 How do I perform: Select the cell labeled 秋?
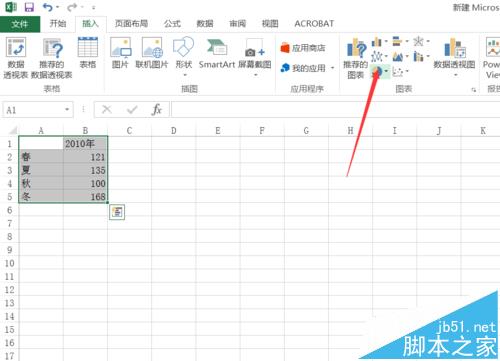[x=41, y=183]
